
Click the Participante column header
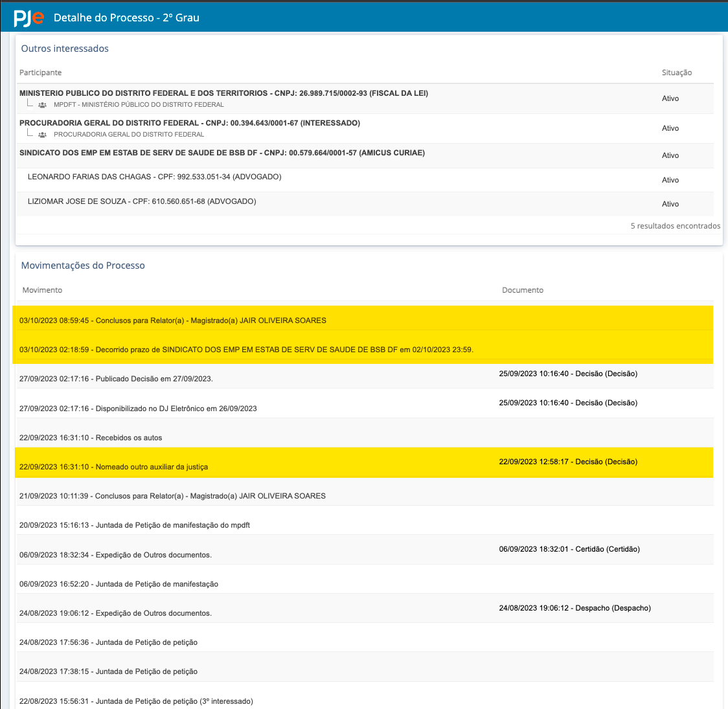tap(40, 73)
